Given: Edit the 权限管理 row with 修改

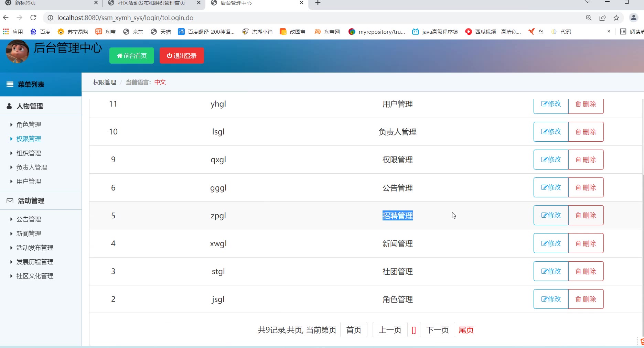Looking at the screenshot, I should click(x=551, y=160).
